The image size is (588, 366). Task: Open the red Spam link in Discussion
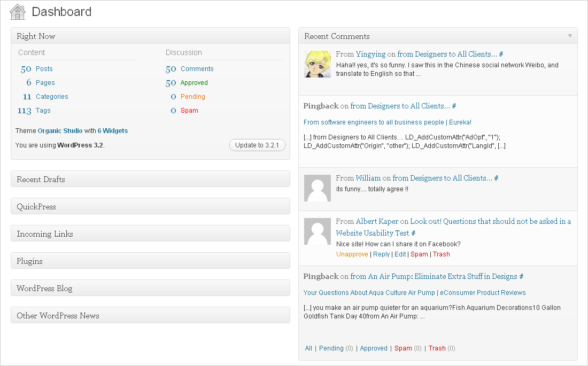coord(189,110)
